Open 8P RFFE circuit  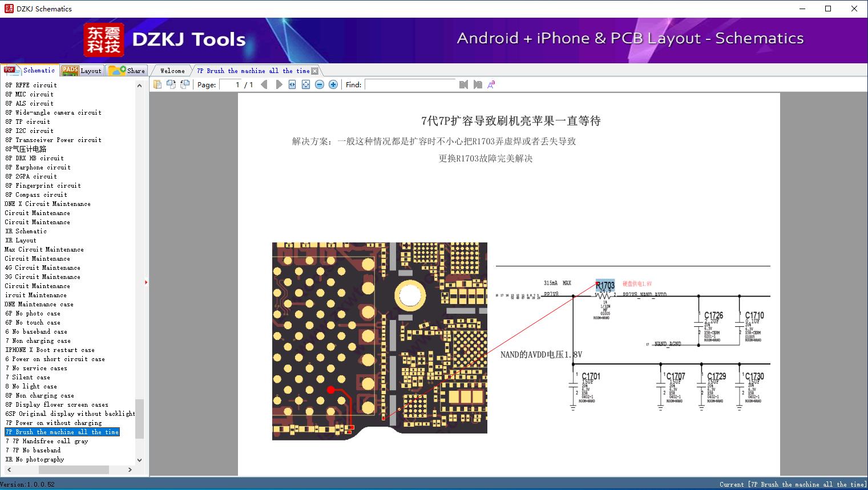coord(31,85)
